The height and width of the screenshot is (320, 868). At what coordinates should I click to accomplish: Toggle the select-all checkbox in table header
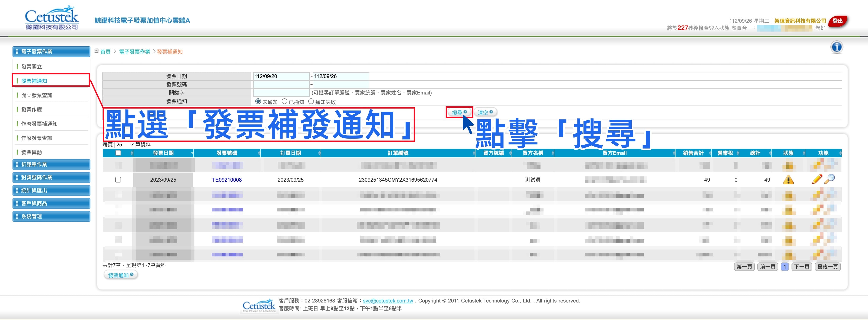tap(118, 153)
